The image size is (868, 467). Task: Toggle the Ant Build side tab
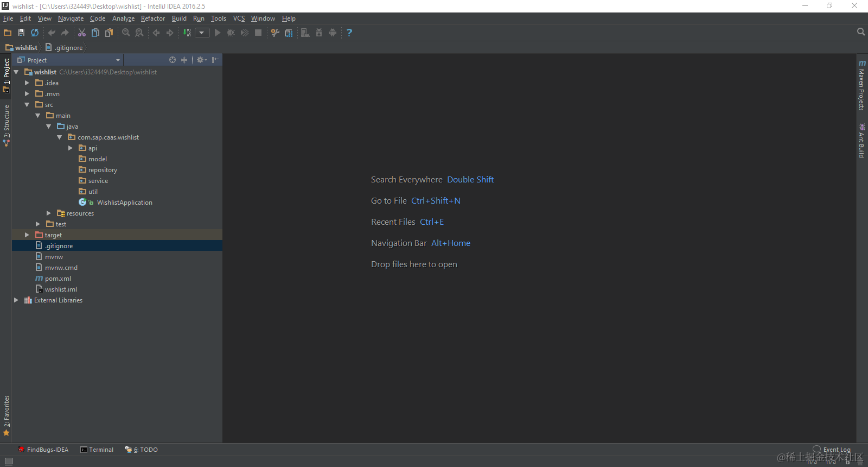point(861,141)
